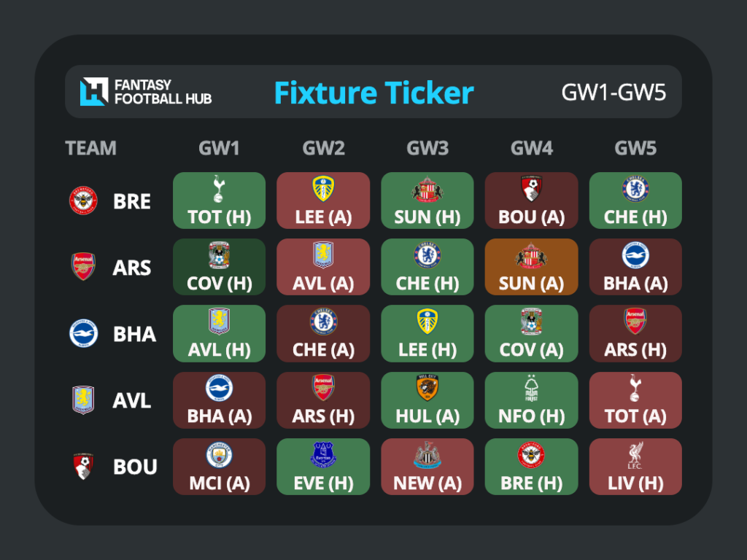Click the dark green COV (H) cell

(219, 267)
